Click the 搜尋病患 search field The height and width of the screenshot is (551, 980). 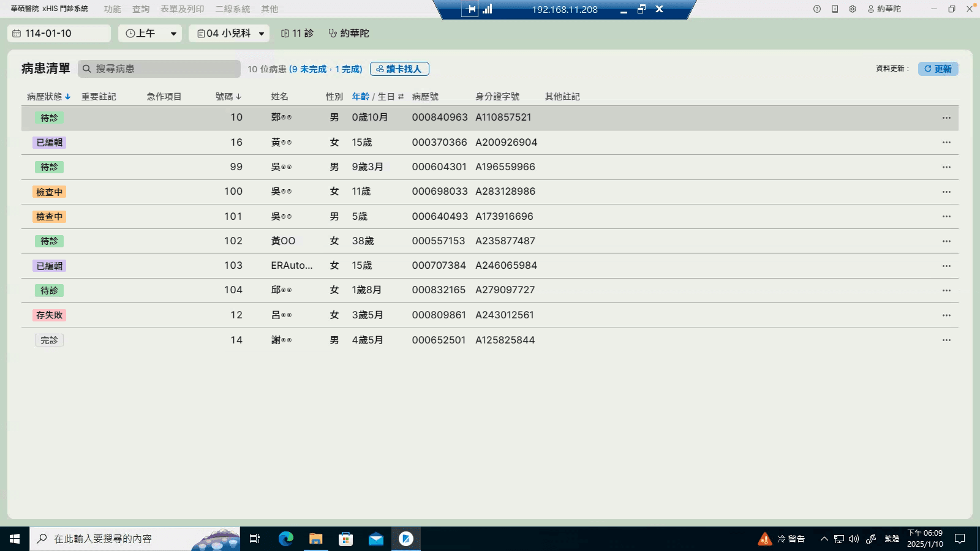(159, 69)
